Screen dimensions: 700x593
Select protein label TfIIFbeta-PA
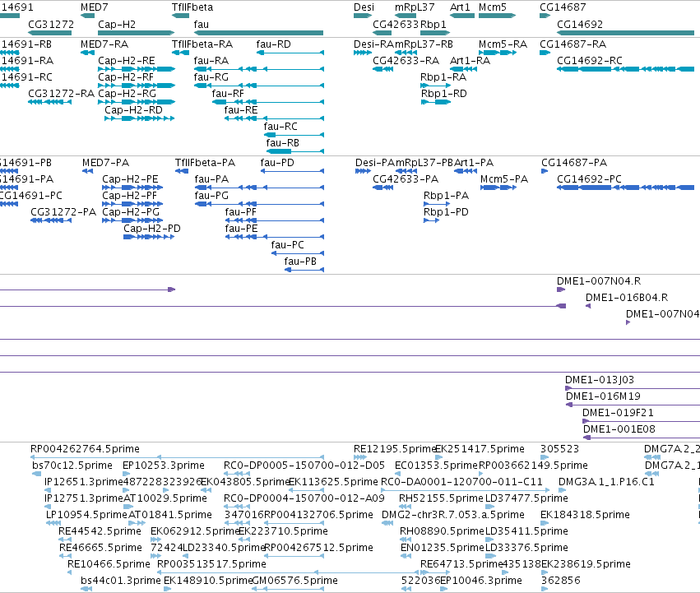click(x=205, y=163)
